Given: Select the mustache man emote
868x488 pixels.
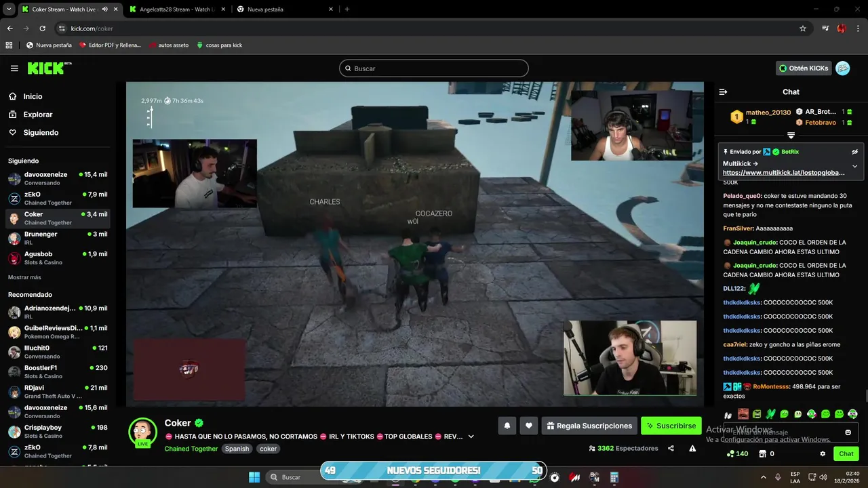Looking at the screenshot, I should point(743,413).
